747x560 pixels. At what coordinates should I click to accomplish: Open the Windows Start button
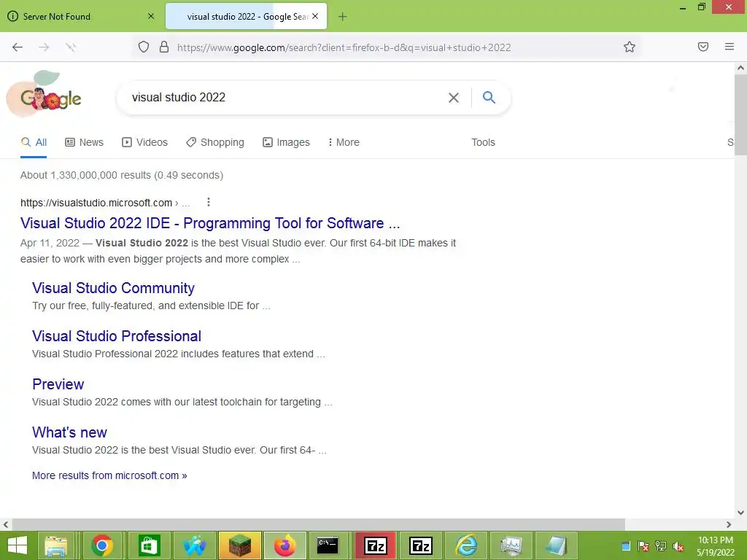pos(18,545)
